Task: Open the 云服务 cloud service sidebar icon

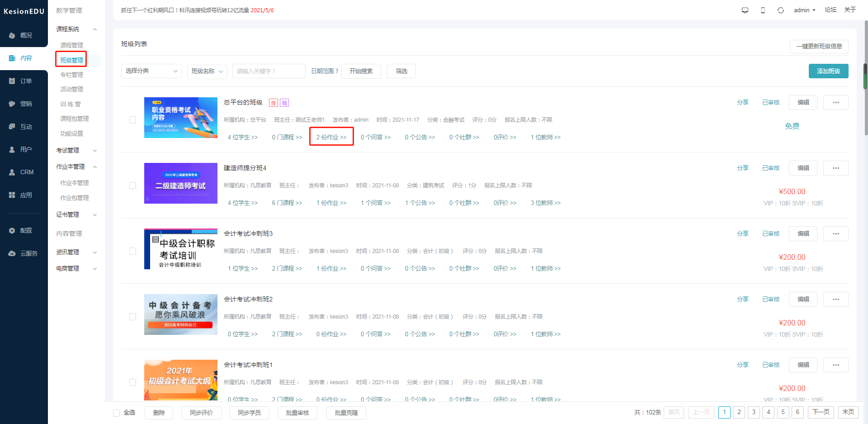Action: tap(12, 253)
